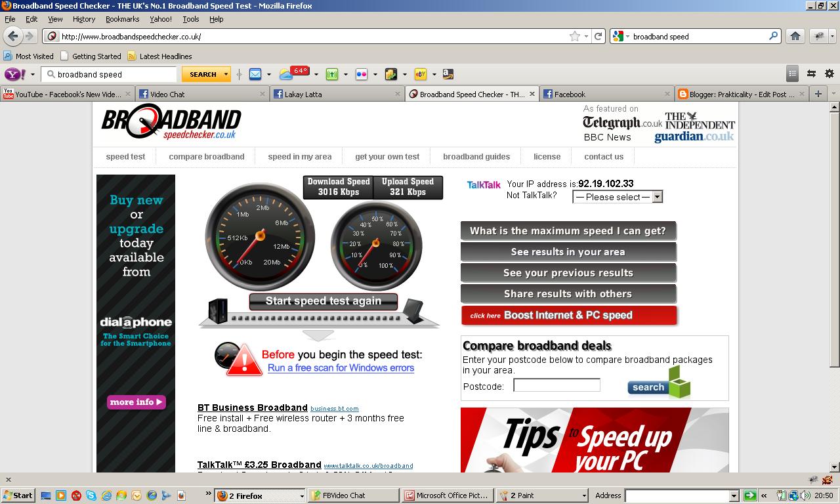Open the 'broadband guides' nav link
The image size is (840, 504).
point(476,157)
